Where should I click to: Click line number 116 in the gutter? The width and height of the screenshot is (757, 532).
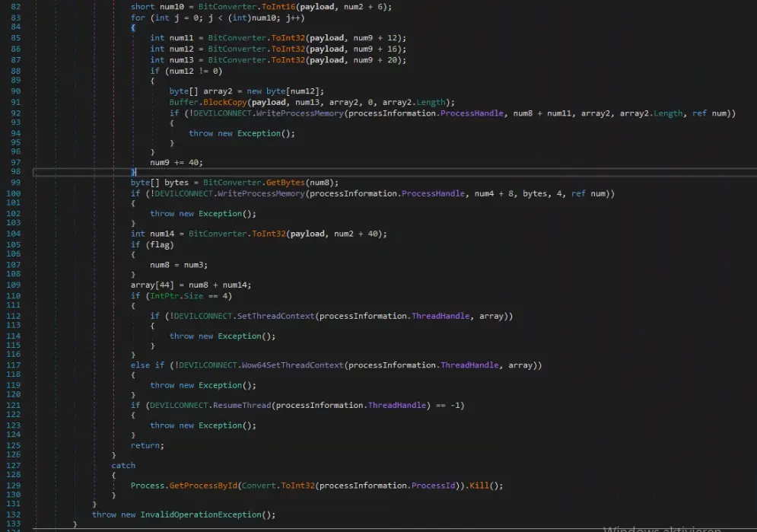coord(13,355)
